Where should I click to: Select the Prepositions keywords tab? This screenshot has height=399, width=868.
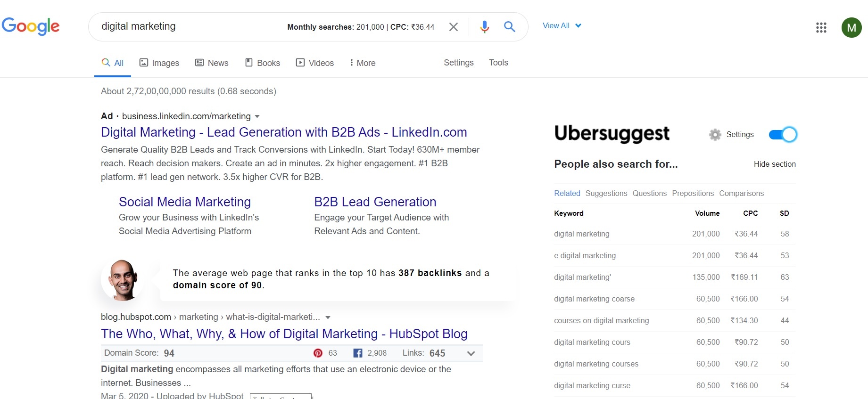[693, 193]
